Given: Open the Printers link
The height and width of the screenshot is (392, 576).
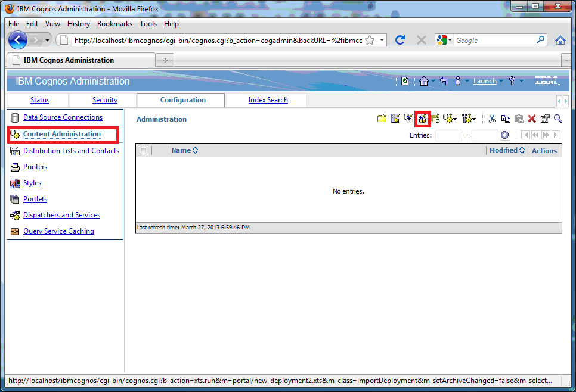Looking at the screenshot, I should coord(35,167).
